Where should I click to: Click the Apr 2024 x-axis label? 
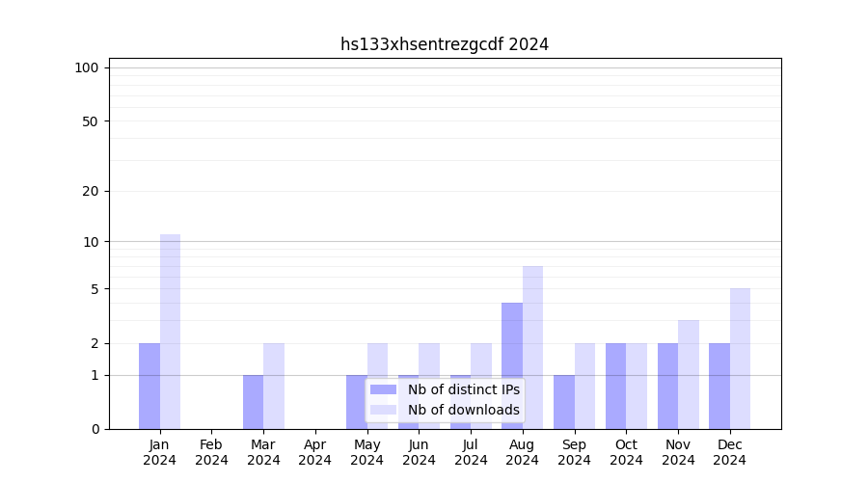click(x=315, y=452)
